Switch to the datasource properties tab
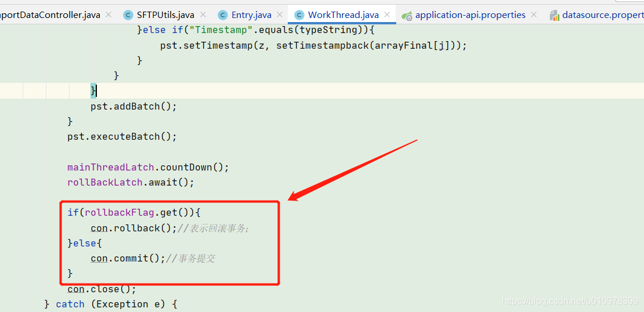Image resolution: width=644 pixels, height=312 pixels. pos(603,15)
